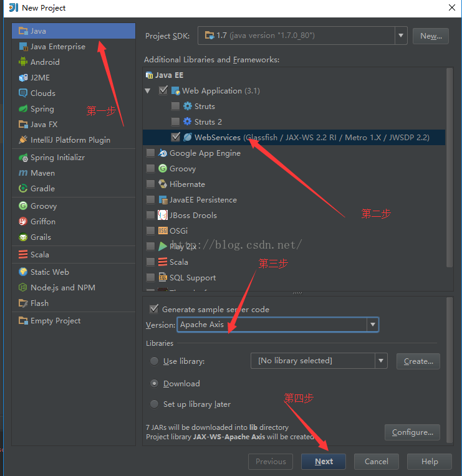This screenshot has width=462, height=476.
Task: Choose Spring Initializr project type
Action: pos(74,157)
